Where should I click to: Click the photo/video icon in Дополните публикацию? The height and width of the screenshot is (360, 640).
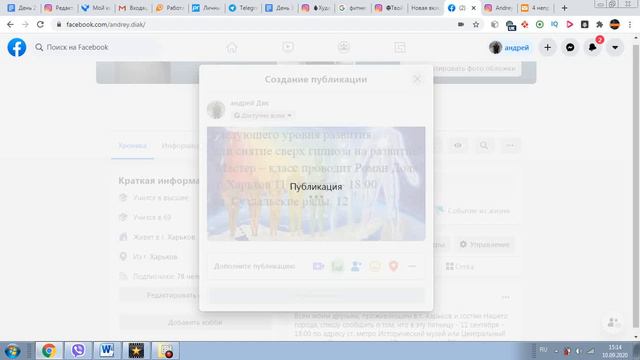pos(337,266)
